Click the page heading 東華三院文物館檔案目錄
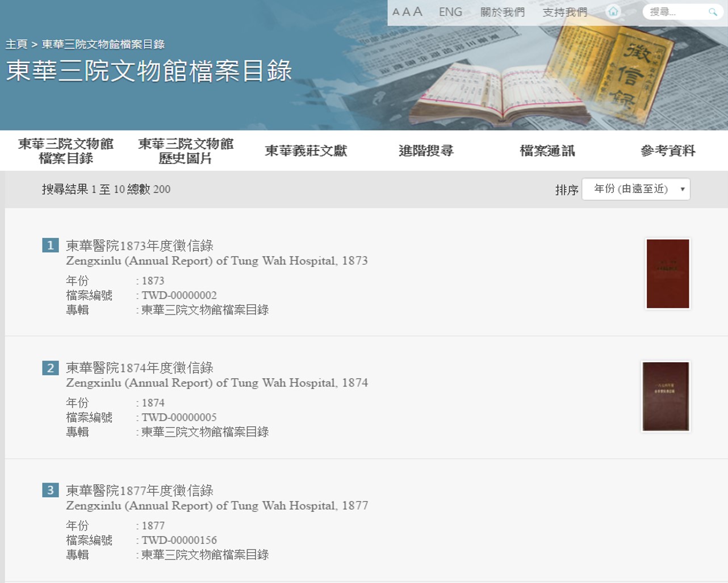728x583 pixels. 149,71
